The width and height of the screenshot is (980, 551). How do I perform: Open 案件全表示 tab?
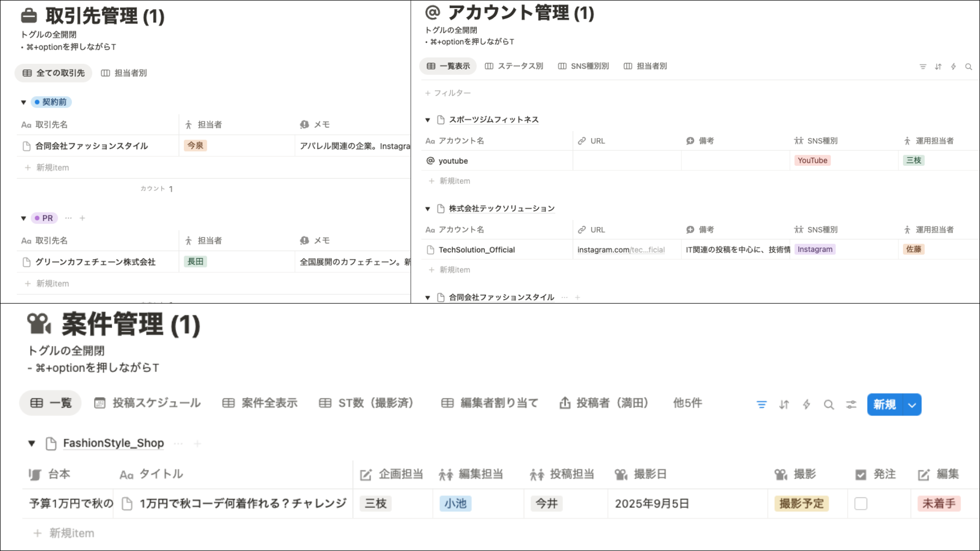[260, 403]
